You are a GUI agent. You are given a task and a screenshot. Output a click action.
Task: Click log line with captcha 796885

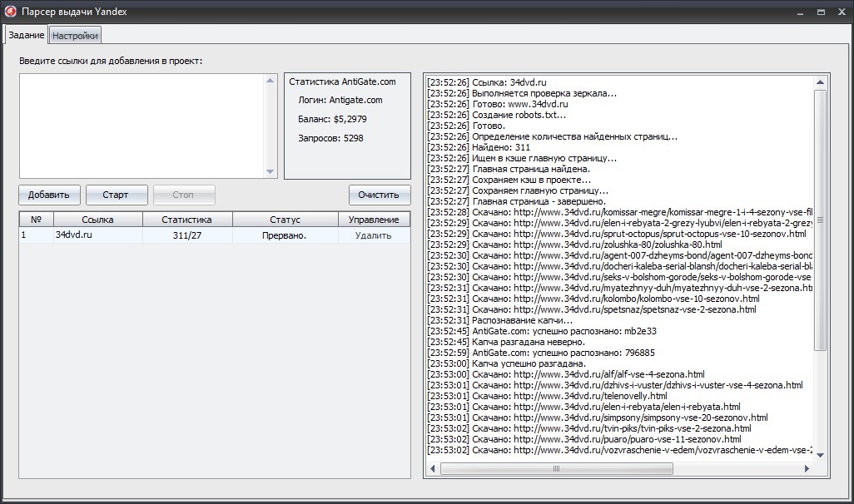pyautogui.click(x=541, y=353)
